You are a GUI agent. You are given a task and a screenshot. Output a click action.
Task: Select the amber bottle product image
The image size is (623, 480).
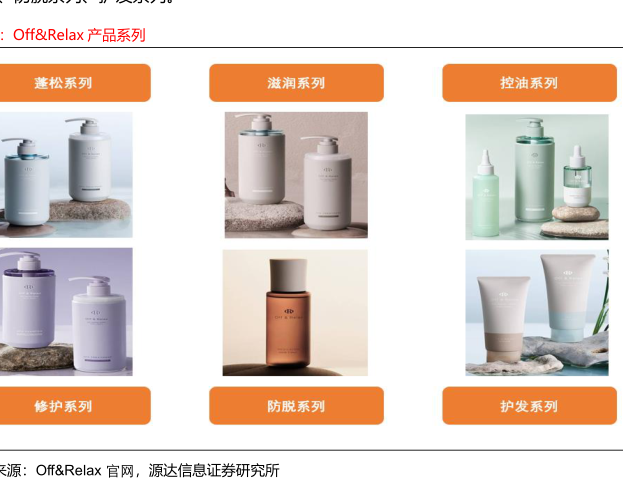tap(295, 313)
